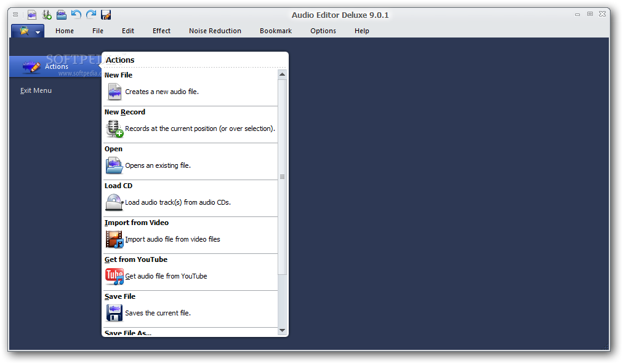Choose the Load CD heading
The width and height of the screenshot is (623, 364).
(118, 186)
